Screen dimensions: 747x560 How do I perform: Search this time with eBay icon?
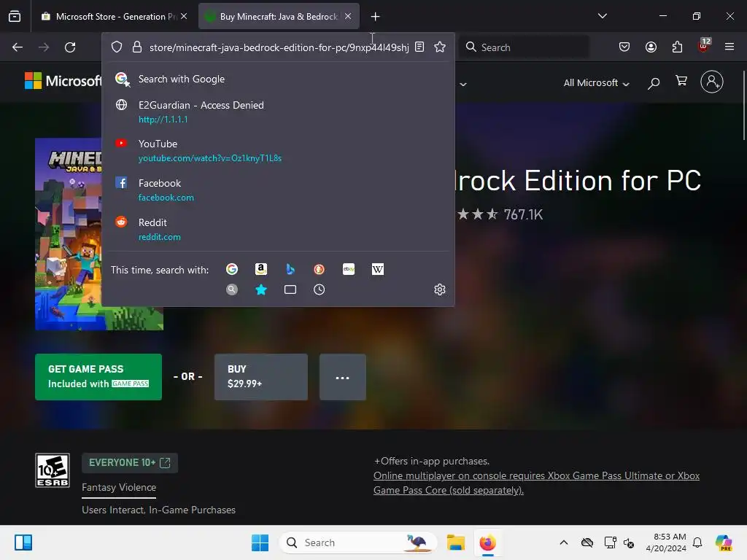click(349, 270)
